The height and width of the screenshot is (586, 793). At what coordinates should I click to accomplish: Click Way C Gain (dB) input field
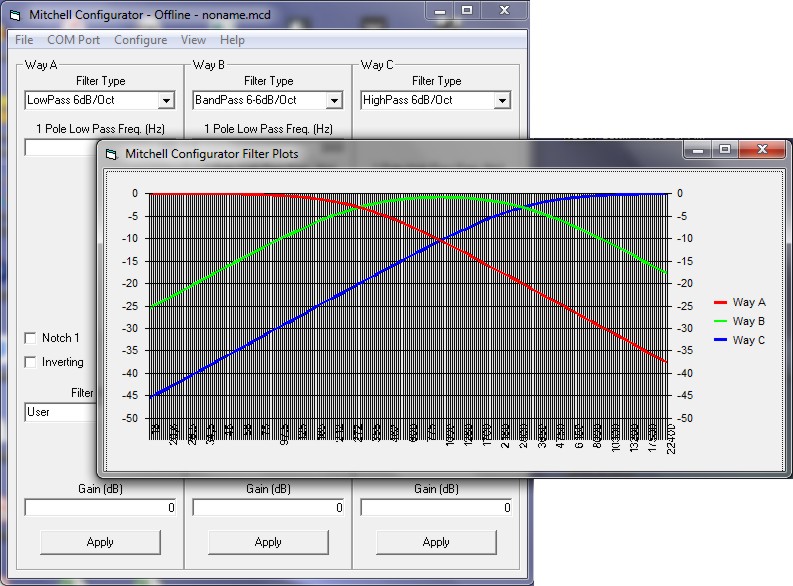(436, 508)
